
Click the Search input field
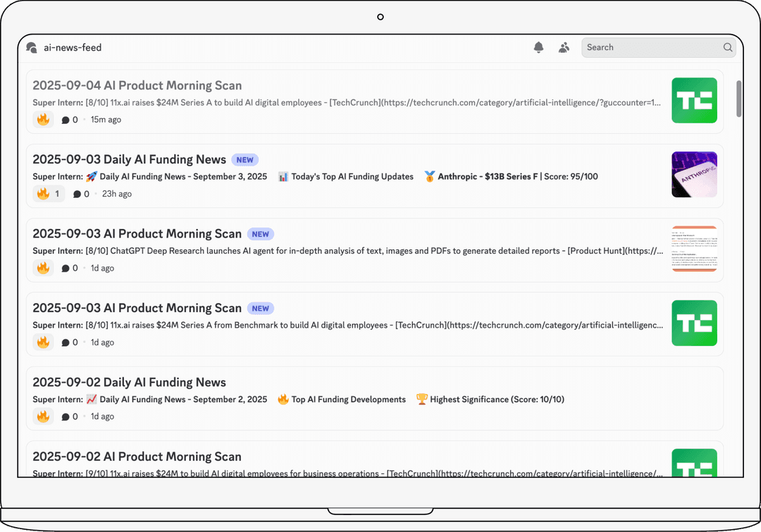coord(652,47)
